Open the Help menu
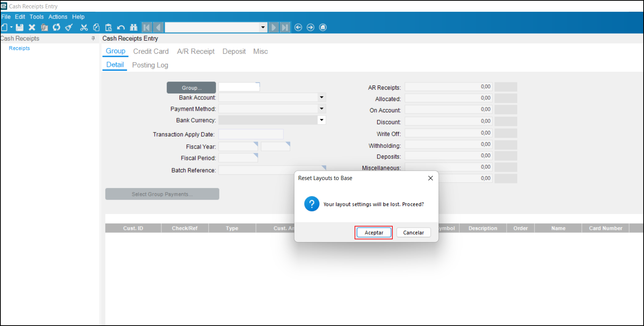 tap(78, 17)
